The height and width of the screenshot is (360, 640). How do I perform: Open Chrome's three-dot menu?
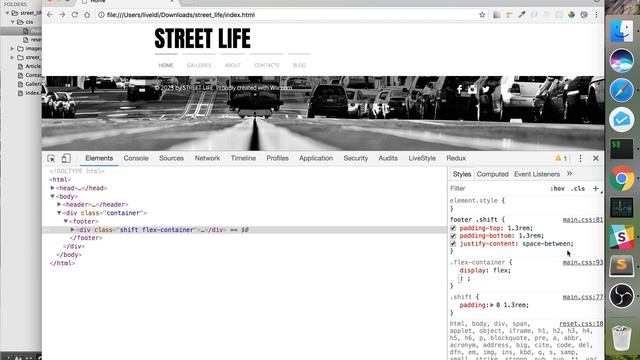[x=596, y=15]
